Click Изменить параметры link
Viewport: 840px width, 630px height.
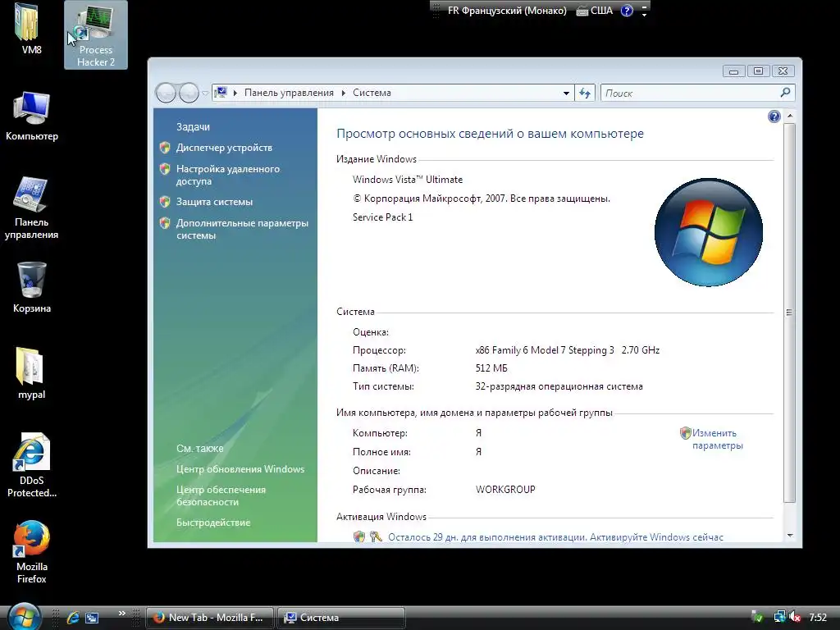coord(717,440)
